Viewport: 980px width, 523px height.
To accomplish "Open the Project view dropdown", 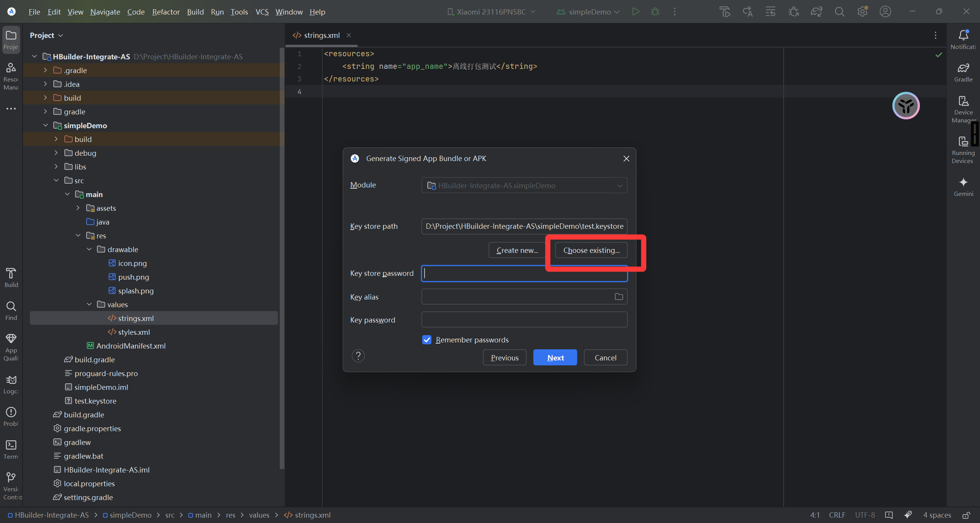I will [46, 35].
